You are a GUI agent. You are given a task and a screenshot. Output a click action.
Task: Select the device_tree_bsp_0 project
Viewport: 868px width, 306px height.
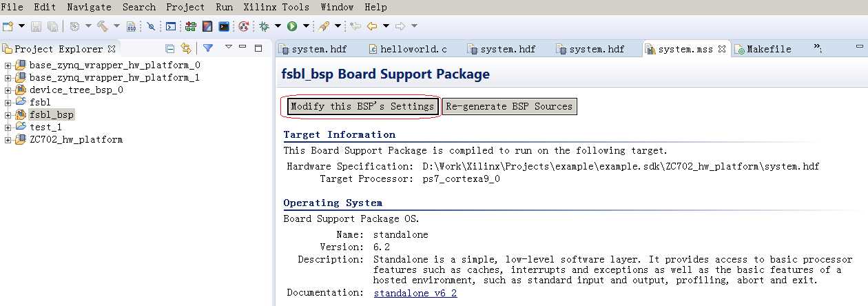click(x=76, y=90)
